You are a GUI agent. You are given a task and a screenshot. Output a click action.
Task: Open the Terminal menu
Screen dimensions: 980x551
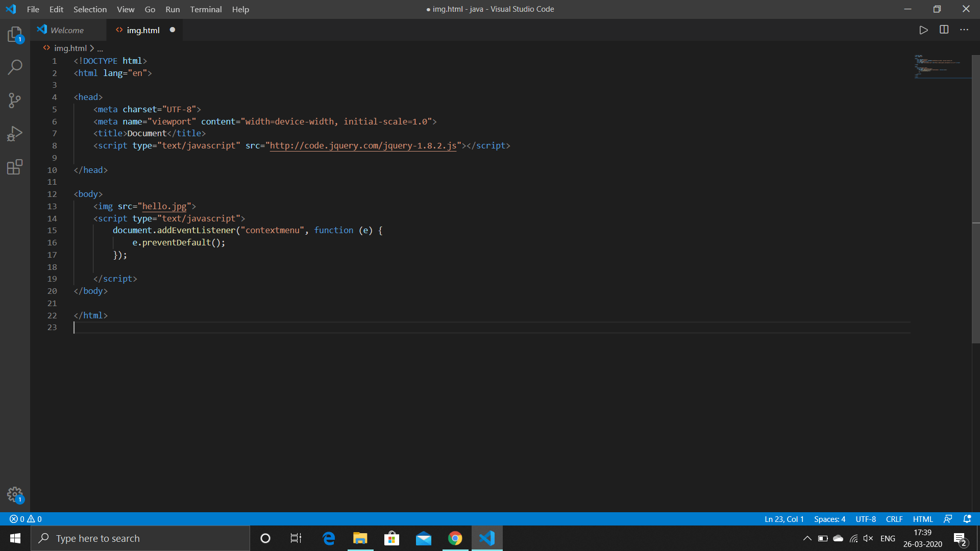(206, 9)
